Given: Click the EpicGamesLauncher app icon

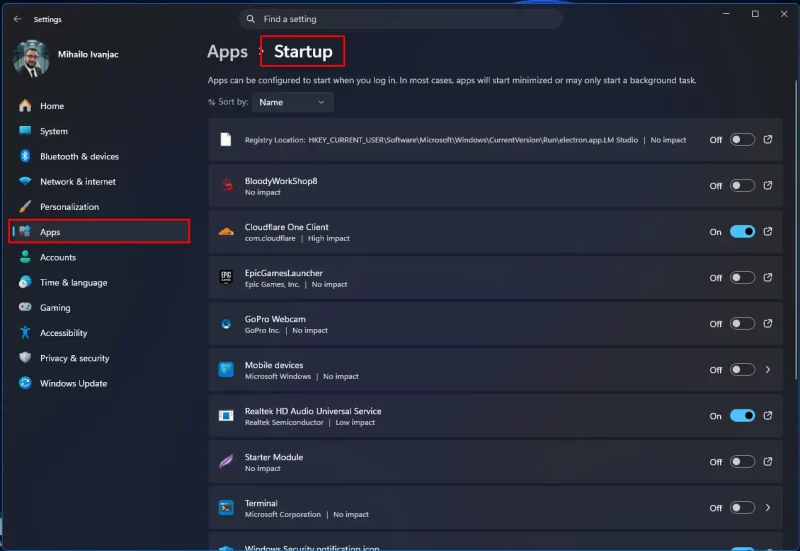Looking at the screenshot, I should tap(226, 278).
